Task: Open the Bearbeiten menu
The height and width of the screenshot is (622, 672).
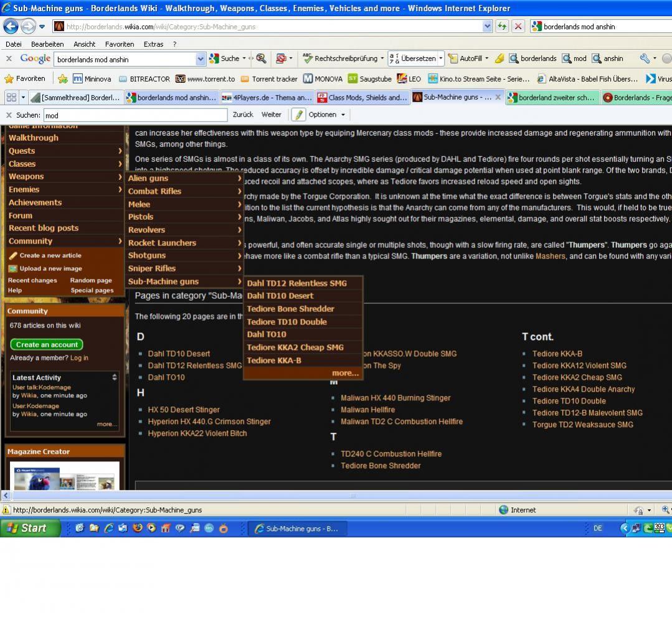Action: click(47, 44)
